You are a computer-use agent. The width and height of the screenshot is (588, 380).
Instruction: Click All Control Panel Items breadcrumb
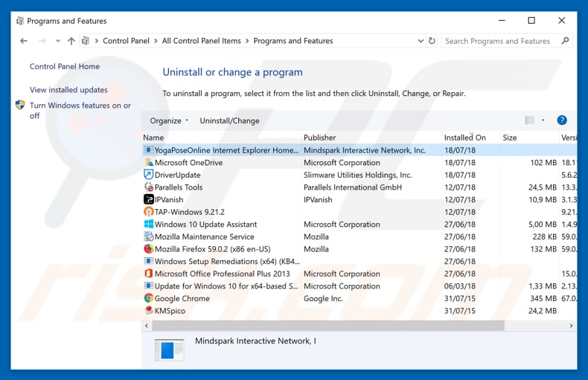202,41
